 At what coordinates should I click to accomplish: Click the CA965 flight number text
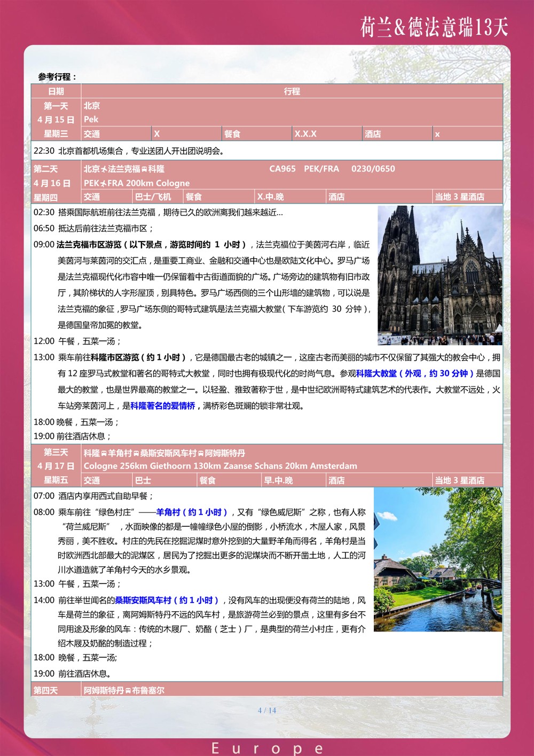point(282,169)
